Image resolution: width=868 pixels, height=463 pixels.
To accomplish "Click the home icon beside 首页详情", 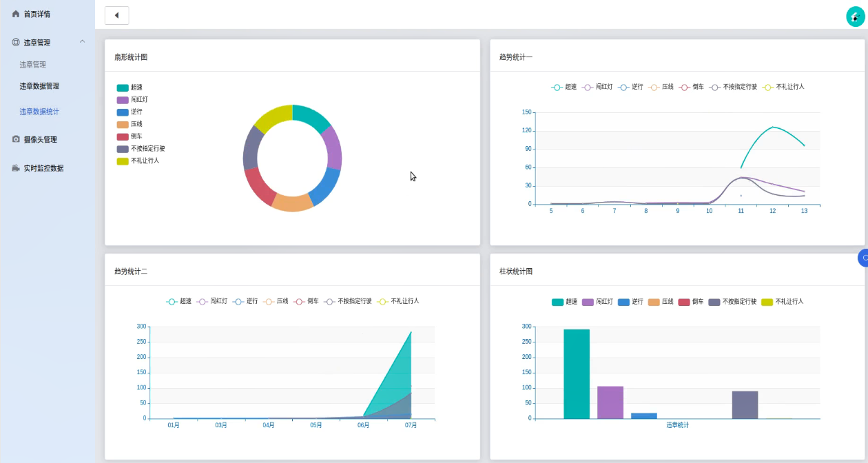I will 16,14.
